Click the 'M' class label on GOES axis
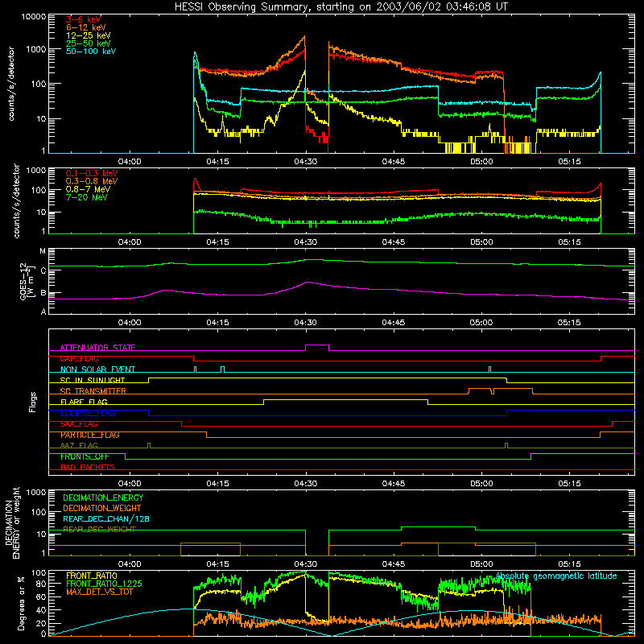 (x=43, y=251)
